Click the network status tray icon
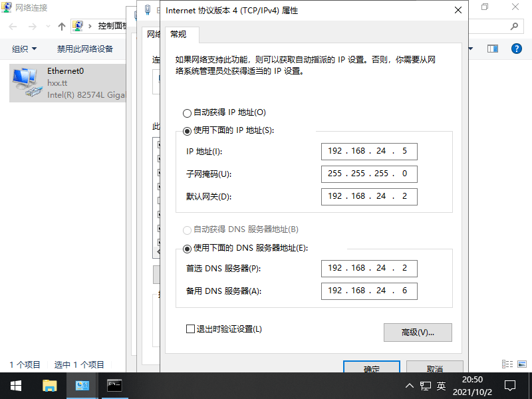Image resolution: width=532 pixels, height=399 pixels. (426, 386)
